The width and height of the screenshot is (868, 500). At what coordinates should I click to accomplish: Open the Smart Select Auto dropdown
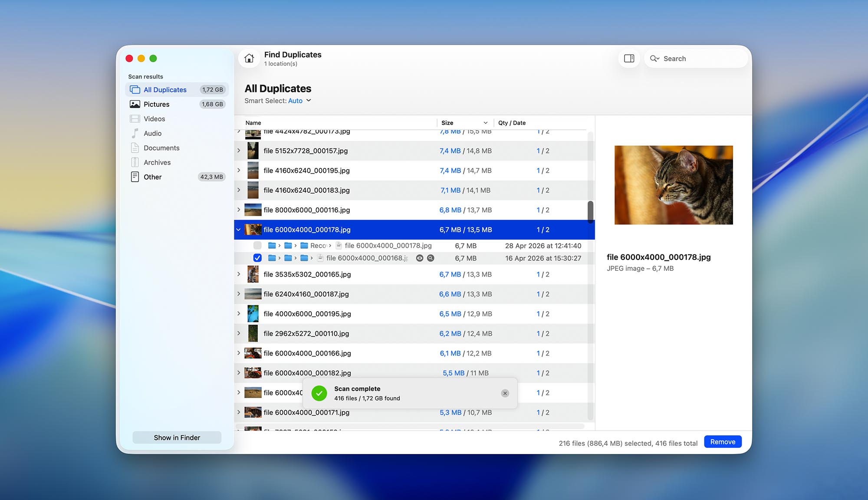[299, 100]
